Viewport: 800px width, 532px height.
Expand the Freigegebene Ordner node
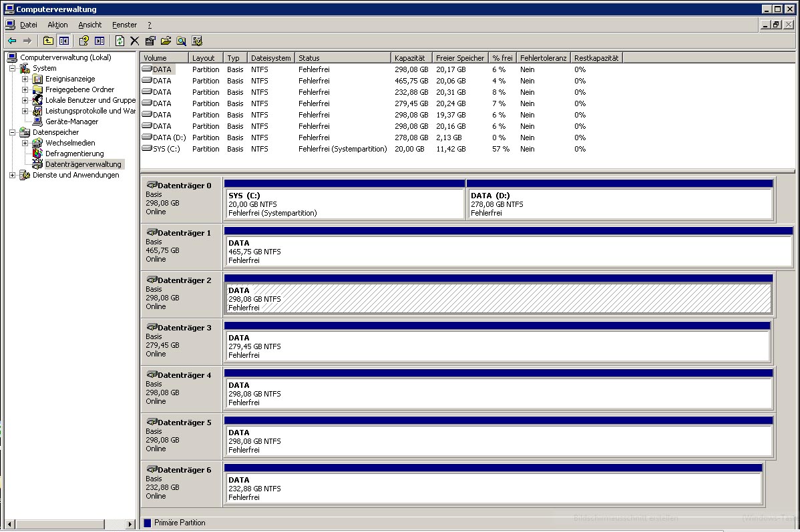[x=25, y=89]
